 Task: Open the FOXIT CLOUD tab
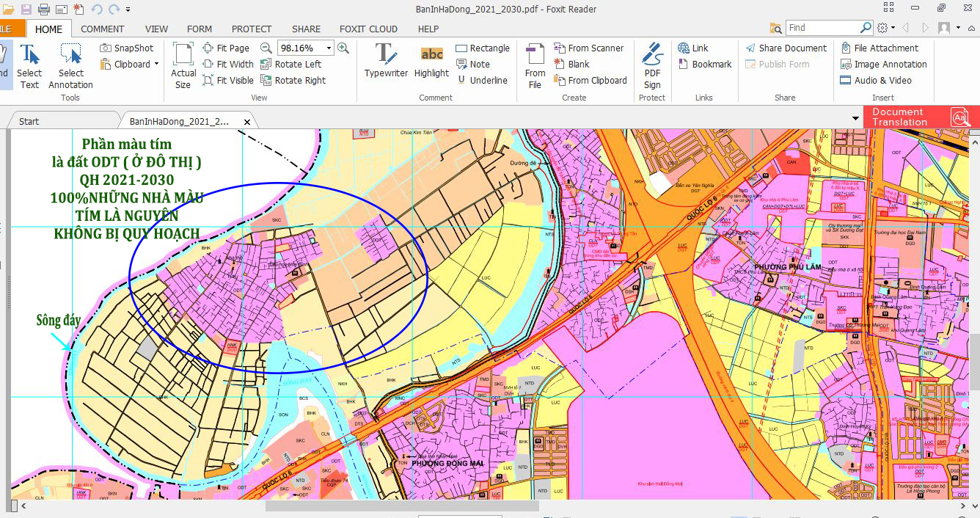[x=368, y=29]
